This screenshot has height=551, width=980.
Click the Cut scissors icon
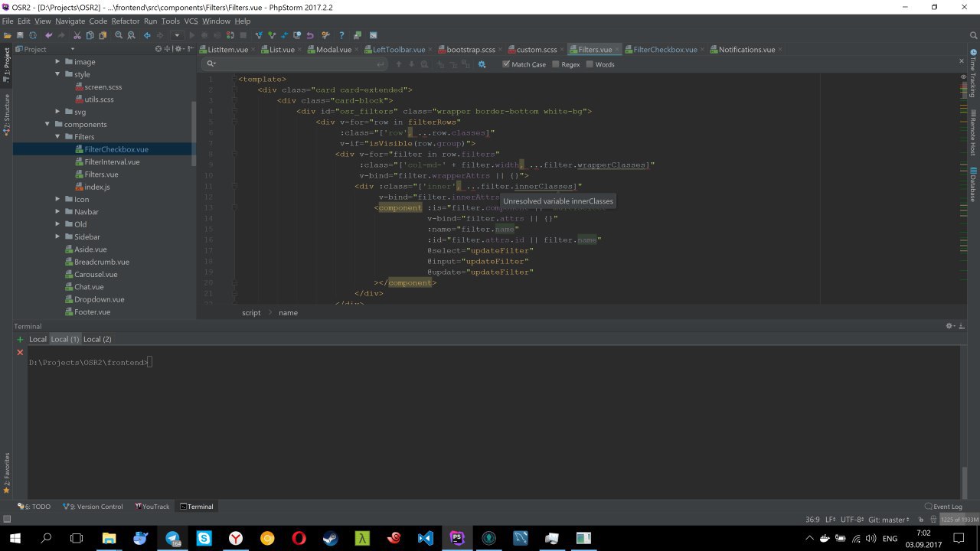tap(77, 35)
